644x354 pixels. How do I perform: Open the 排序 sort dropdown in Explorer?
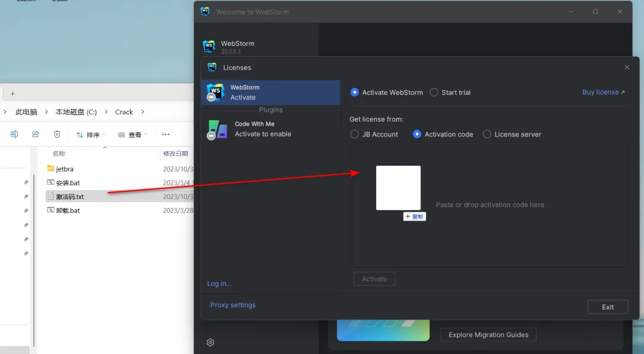tap(91, 135)
